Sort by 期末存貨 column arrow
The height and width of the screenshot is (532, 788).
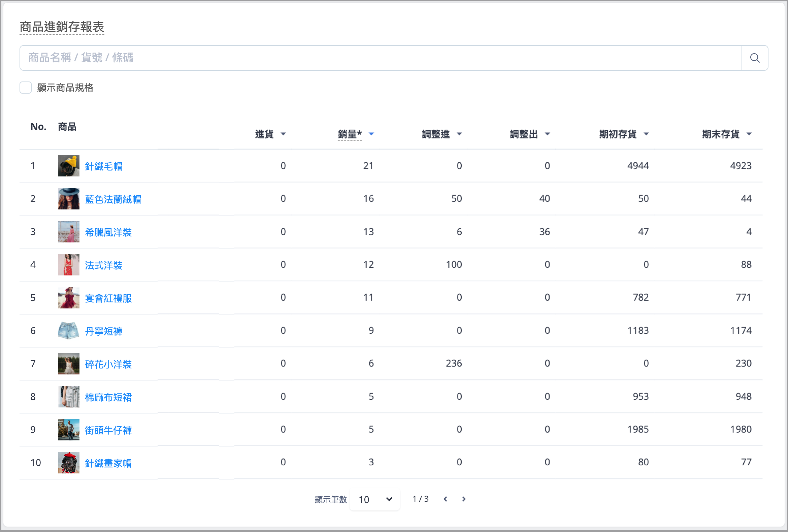pyautogui.click(x=749, y=134)
